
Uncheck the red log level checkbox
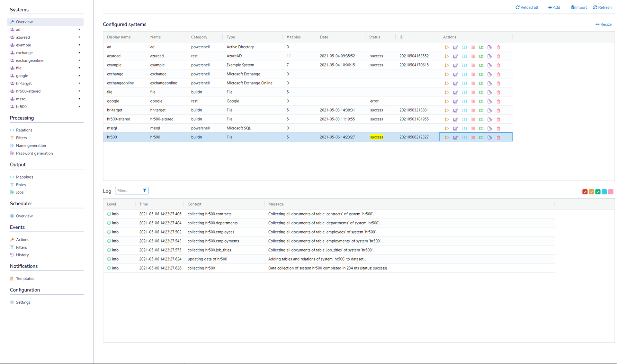[x=585, y=192]
